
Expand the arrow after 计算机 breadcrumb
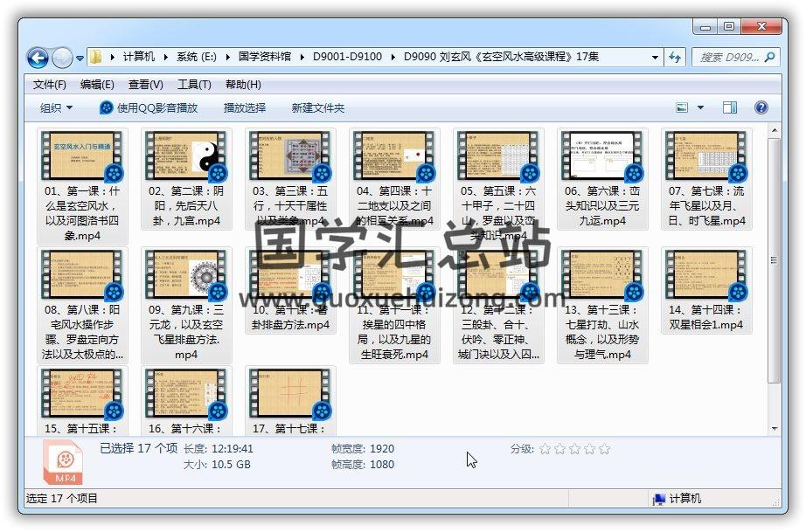click(x=165, y=57)
